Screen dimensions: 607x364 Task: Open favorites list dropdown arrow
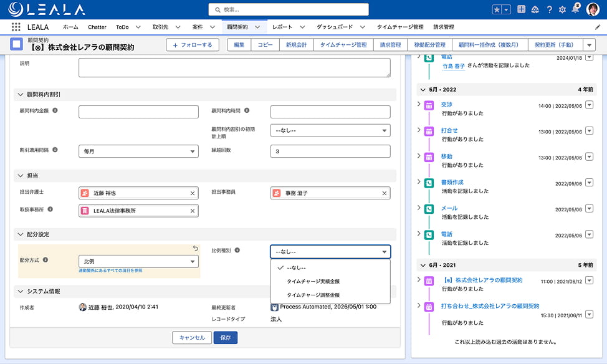pyautogui.click(x=506, y=10)
